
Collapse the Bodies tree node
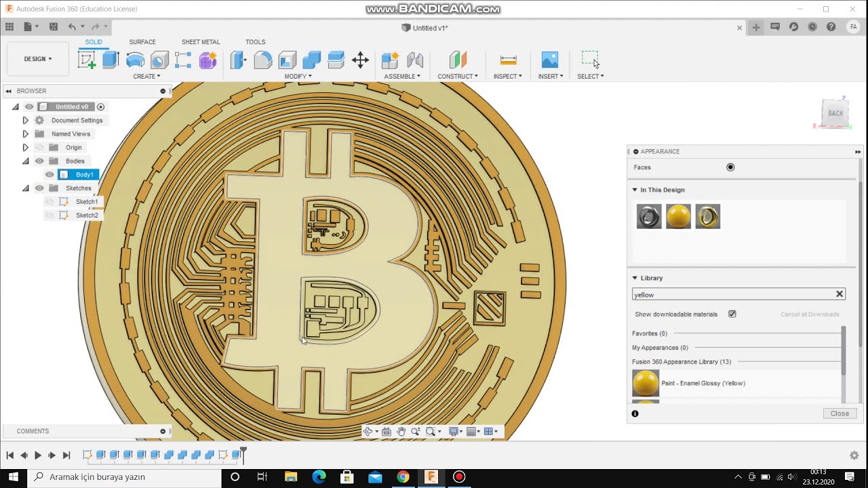tap(25, 161)
